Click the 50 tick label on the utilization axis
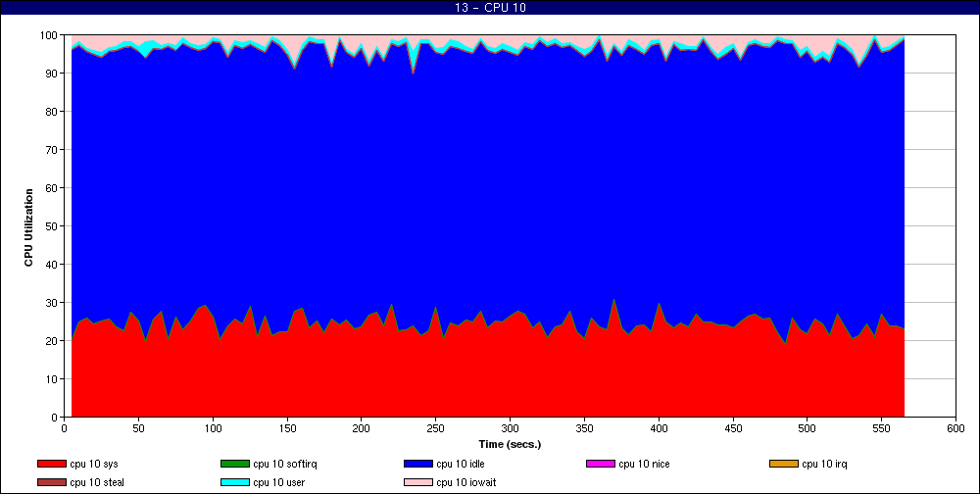980x494 pixels. pyautogui.click(x=51, y=226)
